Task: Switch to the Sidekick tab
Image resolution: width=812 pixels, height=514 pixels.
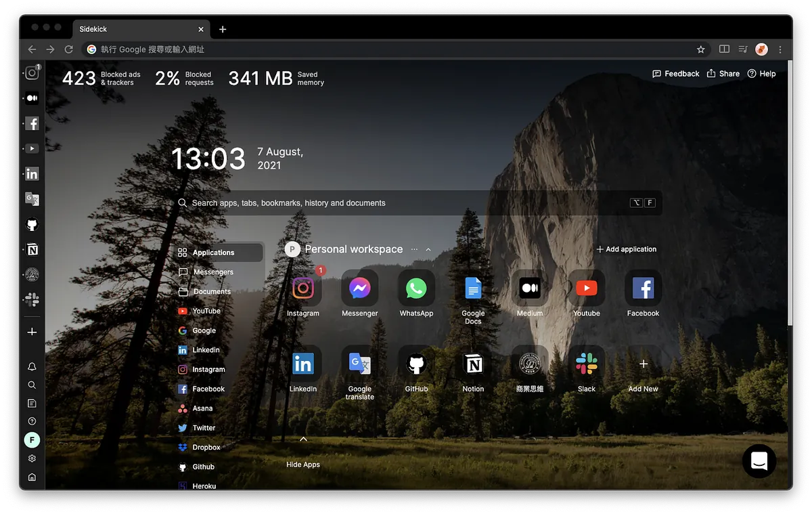Action: [x=135, y=29]
